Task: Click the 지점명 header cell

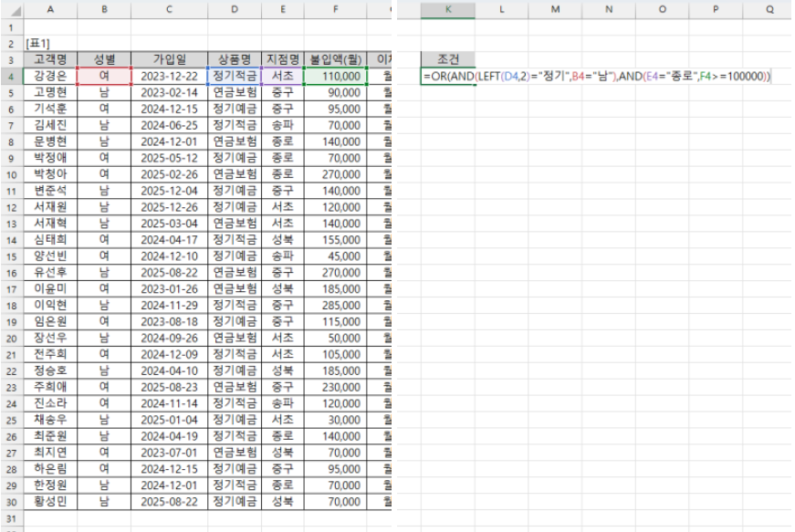Action: tap(282, 60)
